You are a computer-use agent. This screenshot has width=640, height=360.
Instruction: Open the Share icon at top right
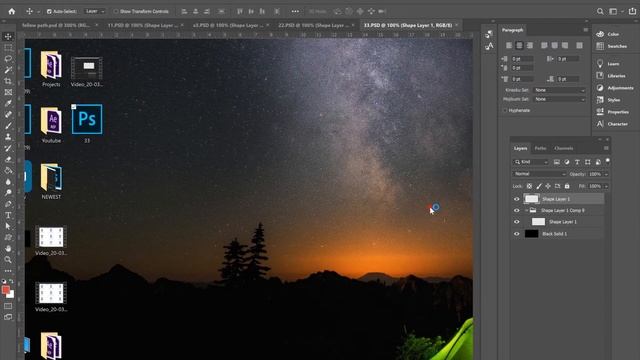click(x=632, y=11)
